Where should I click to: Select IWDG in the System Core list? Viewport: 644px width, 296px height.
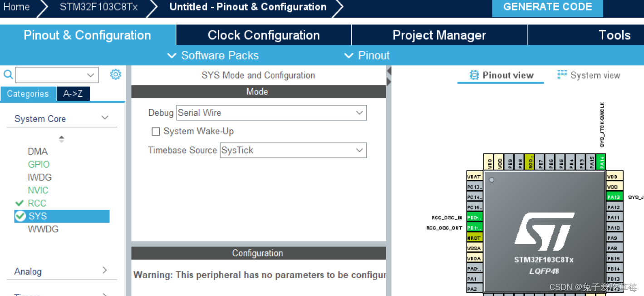(x=39, y=177)
